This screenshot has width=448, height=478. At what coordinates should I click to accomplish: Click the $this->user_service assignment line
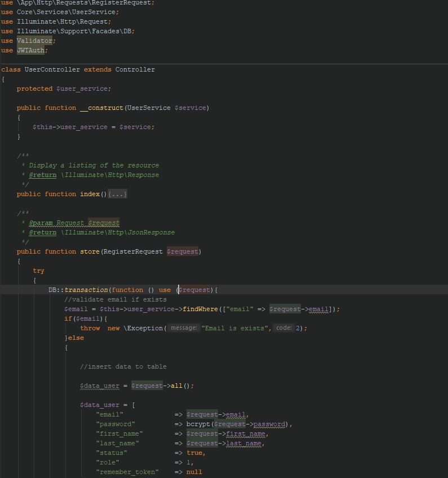pyautogui.click(x=94, y=127)
